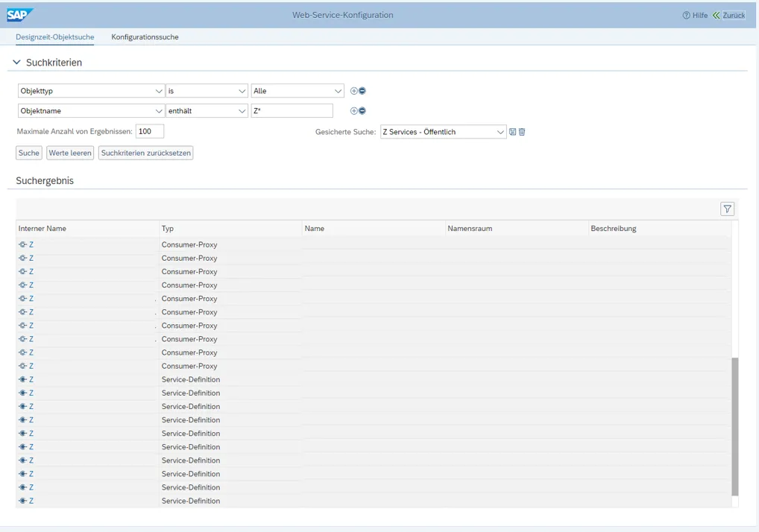Screen dimensions: 759x532
Task: Click the results table vertical scrollbar
Action: [734, 425]
